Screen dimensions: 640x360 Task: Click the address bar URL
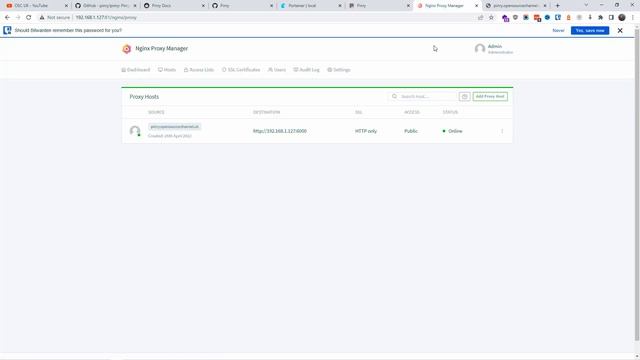coord(106,18)
